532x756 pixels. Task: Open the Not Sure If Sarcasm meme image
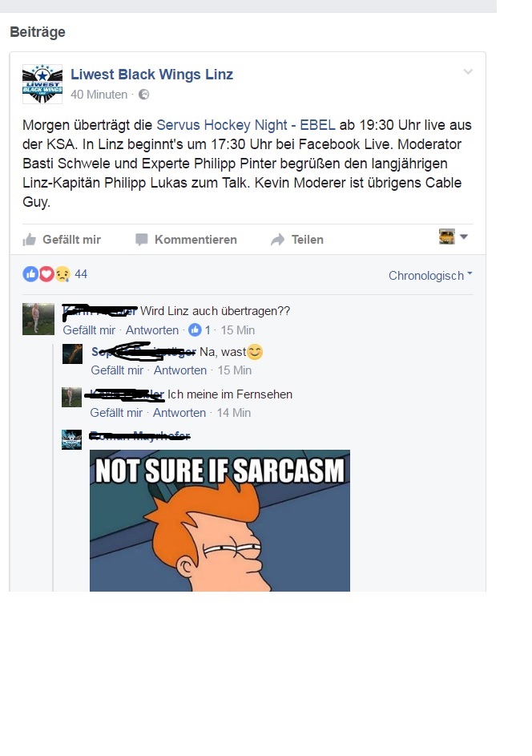[220, 521]
